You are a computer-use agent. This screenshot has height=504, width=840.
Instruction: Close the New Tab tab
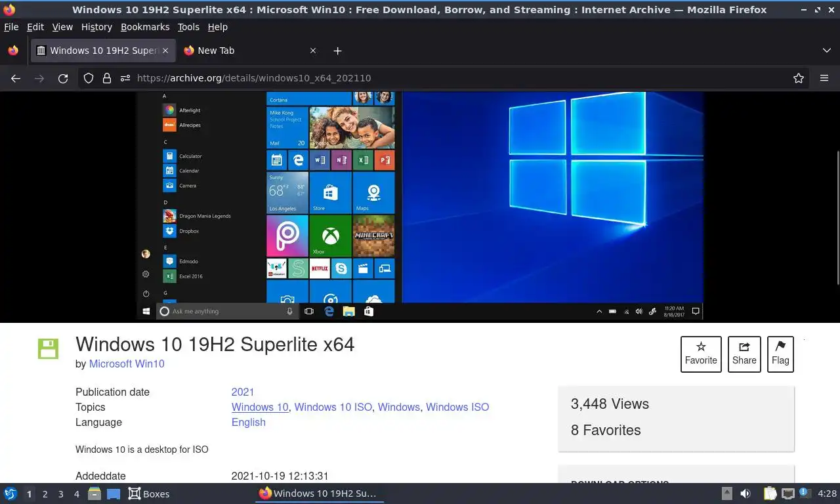pos(313,51)
